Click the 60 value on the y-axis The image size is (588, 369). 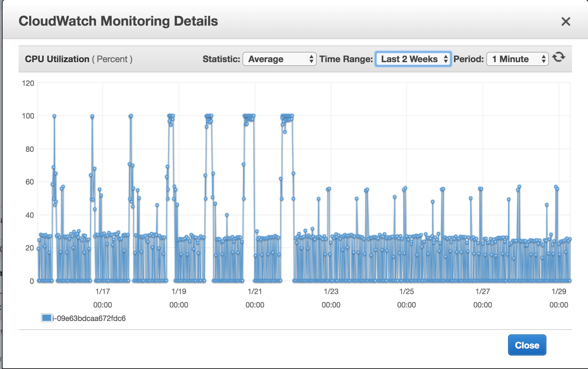click(x=30, y=182)
